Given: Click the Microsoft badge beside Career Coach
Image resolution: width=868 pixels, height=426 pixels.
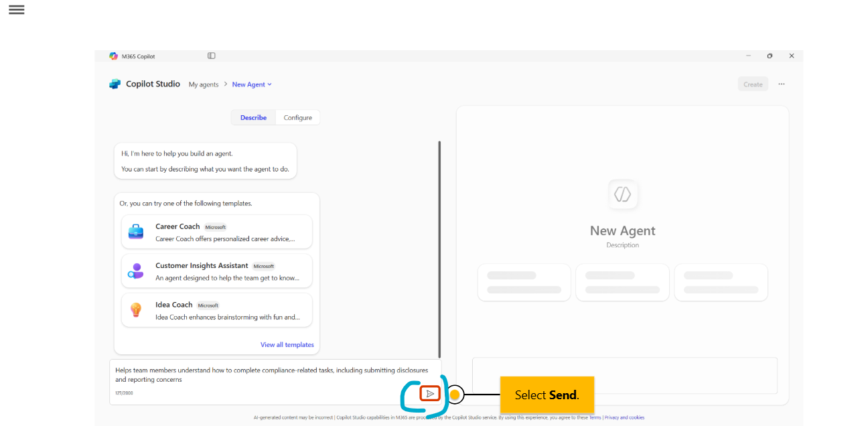Looking at the screenshot, I should click(x=216, y=227).
